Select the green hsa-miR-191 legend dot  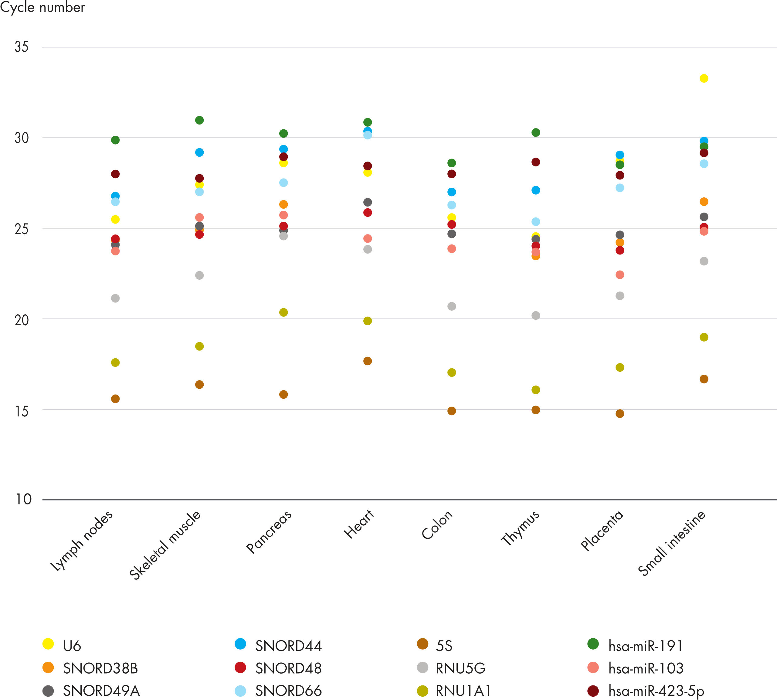pyautogui.click(x=593, y=644)
